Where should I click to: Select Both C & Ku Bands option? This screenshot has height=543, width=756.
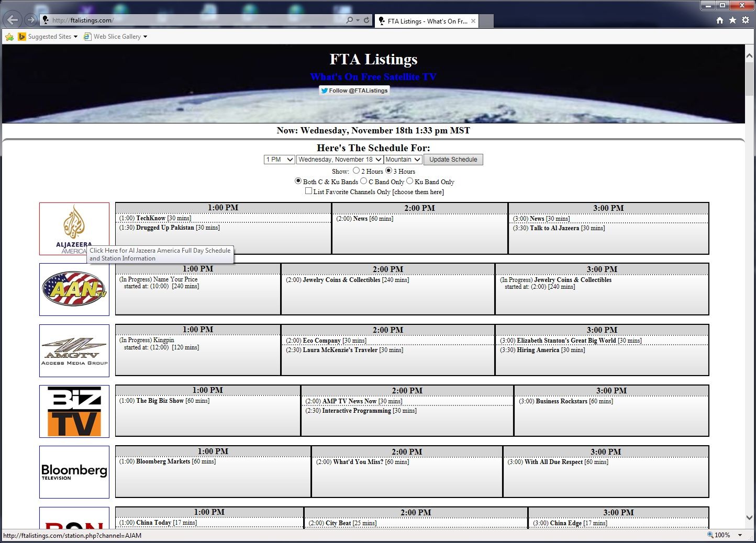coord(298,181)
